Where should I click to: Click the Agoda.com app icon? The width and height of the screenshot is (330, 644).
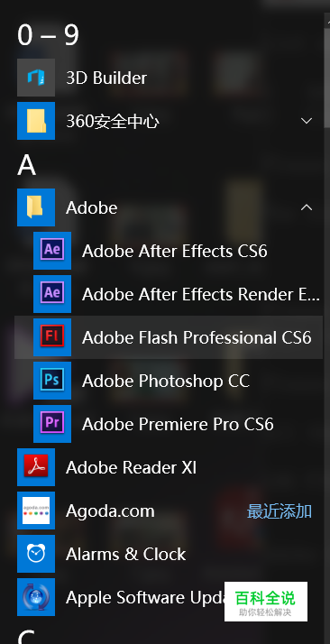click(36, 511)
